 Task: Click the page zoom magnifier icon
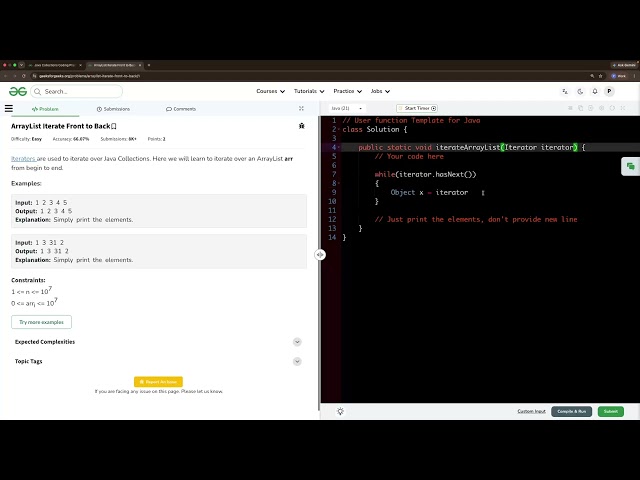[592, 76]
